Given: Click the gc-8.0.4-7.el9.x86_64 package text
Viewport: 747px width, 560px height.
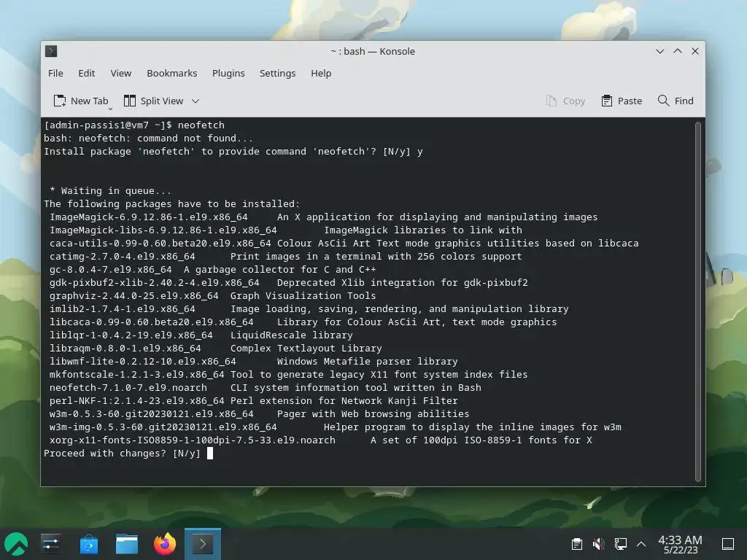Looking at the screenshot, I should (x=111, y=270).
